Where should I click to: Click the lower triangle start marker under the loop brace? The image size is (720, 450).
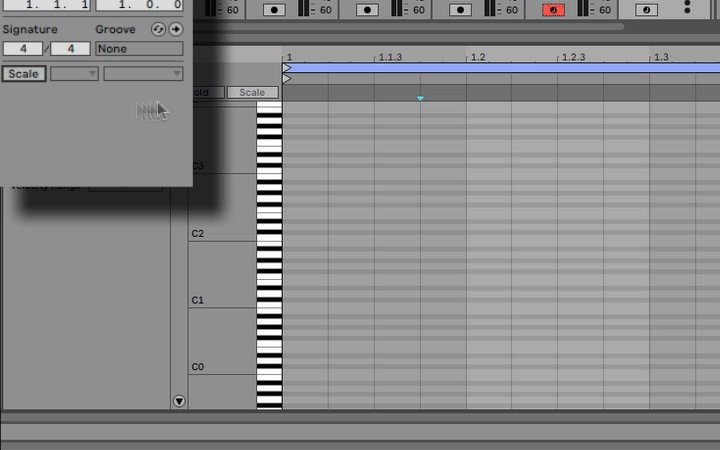287,78
